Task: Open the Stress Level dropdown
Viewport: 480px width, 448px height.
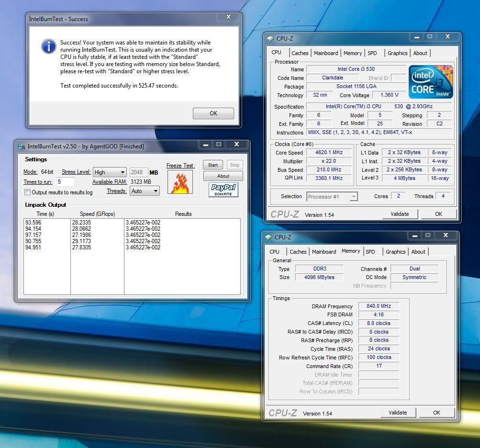Action: pyautogui.click(x=110, y=172)
